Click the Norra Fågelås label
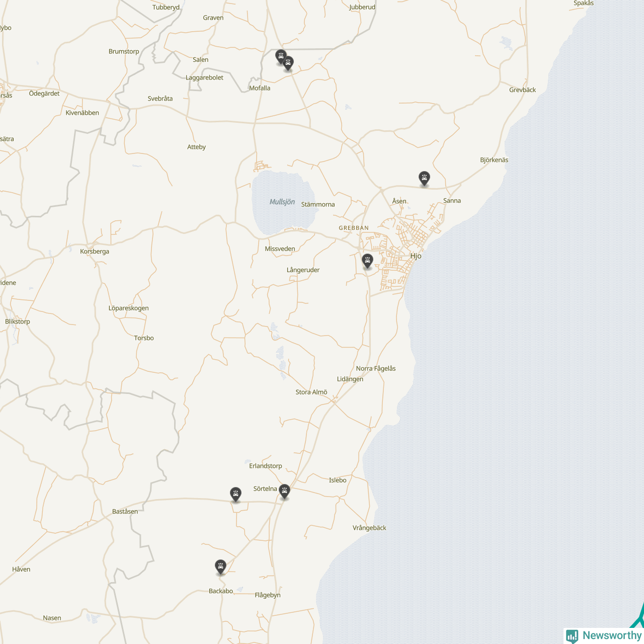This screenshot has height=644, width=644. tap(376, 369)
